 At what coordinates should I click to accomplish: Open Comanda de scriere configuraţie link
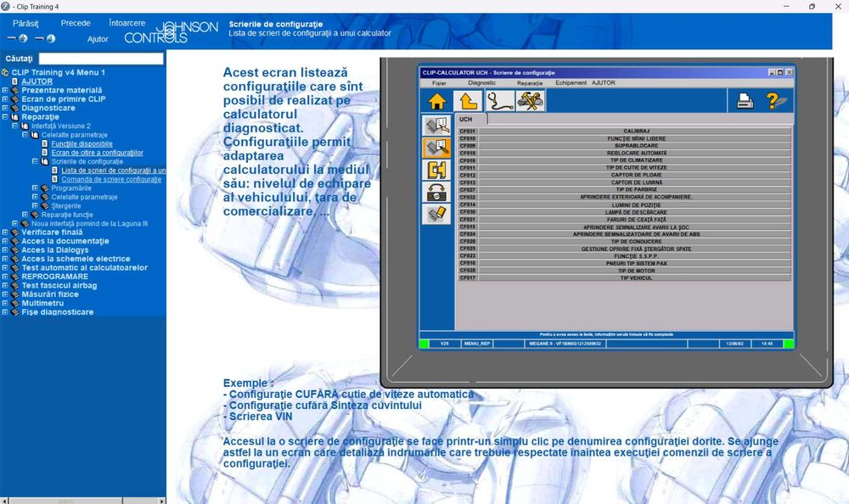[x=111, y=179]
